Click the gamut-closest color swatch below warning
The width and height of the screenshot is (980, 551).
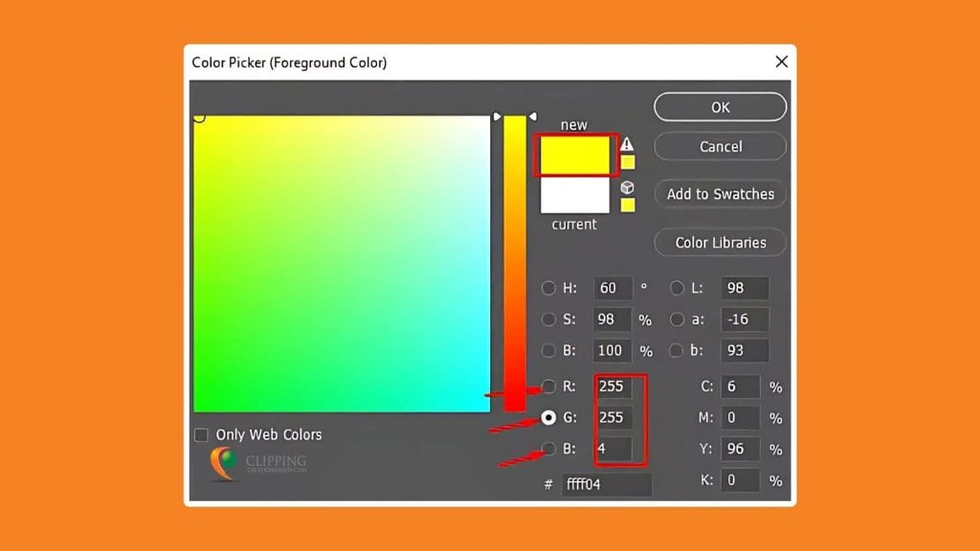[627, 162]
